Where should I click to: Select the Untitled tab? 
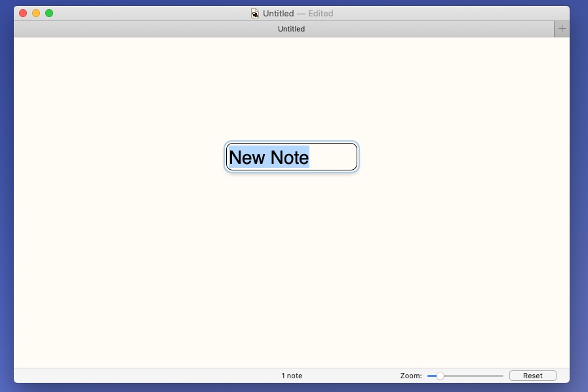[x=291, y=29]
